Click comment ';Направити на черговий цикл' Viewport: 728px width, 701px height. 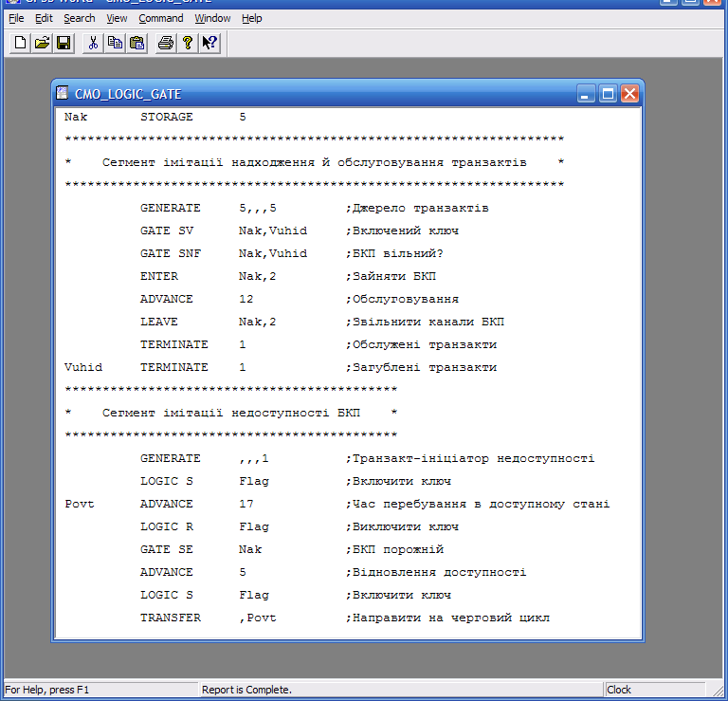tap(447, 618)
